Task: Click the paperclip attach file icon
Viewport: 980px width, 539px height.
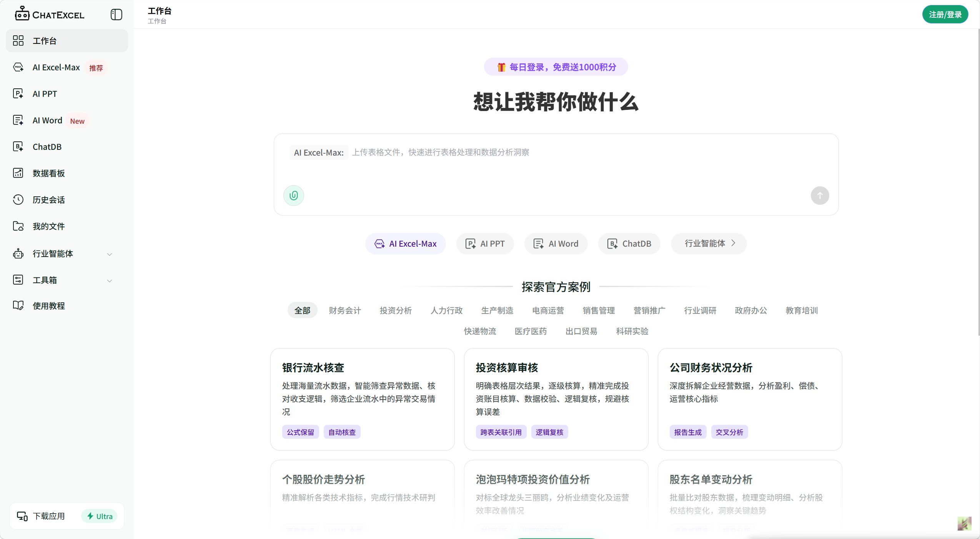Action: 294,196
